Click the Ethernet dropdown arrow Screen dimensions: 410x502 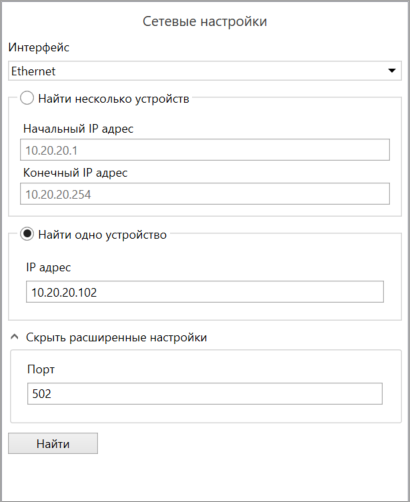[x=392, y=71]
